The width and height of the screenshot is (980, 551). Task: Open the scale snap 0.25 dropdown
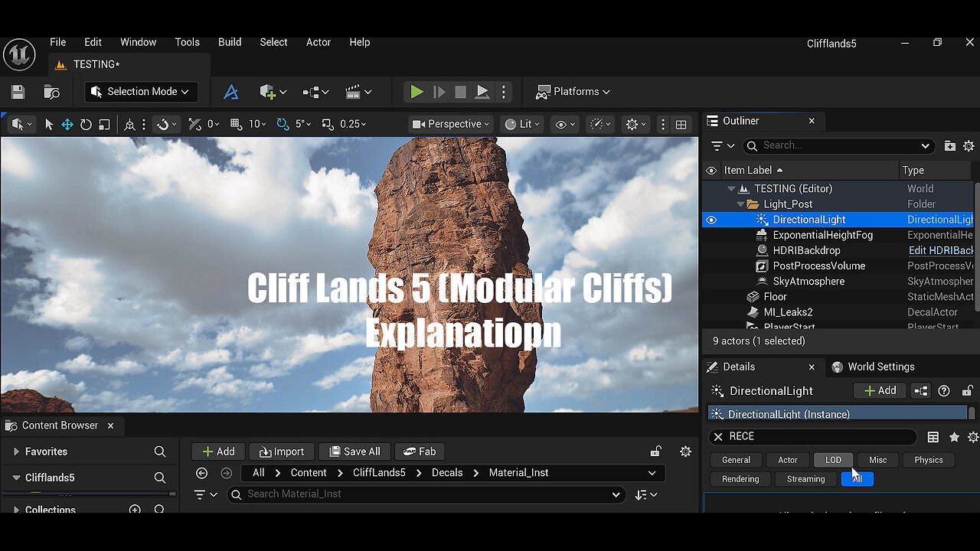pyautogui.click(x=353, y=124)
